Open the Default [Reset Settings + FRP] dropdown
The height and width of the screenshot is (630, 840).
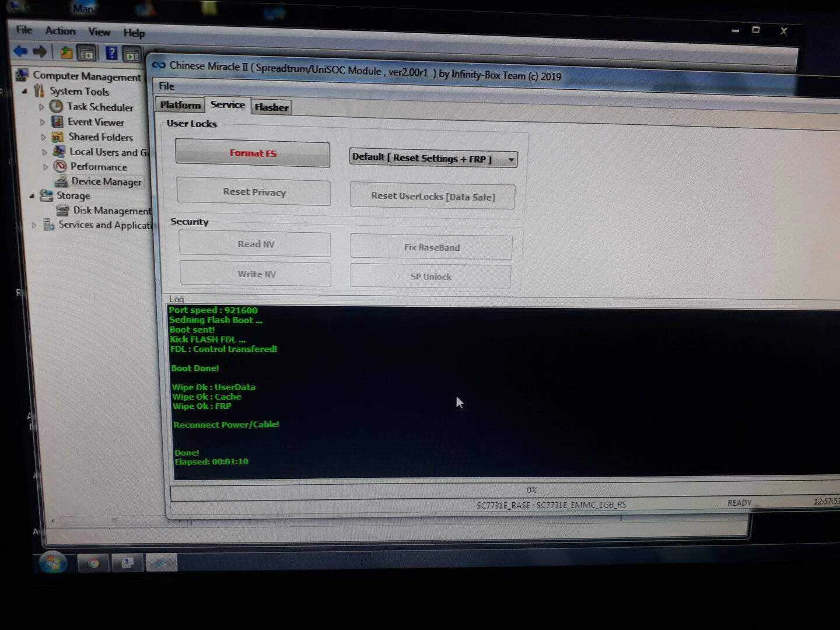pyautogui.click(x=433, y=158)
